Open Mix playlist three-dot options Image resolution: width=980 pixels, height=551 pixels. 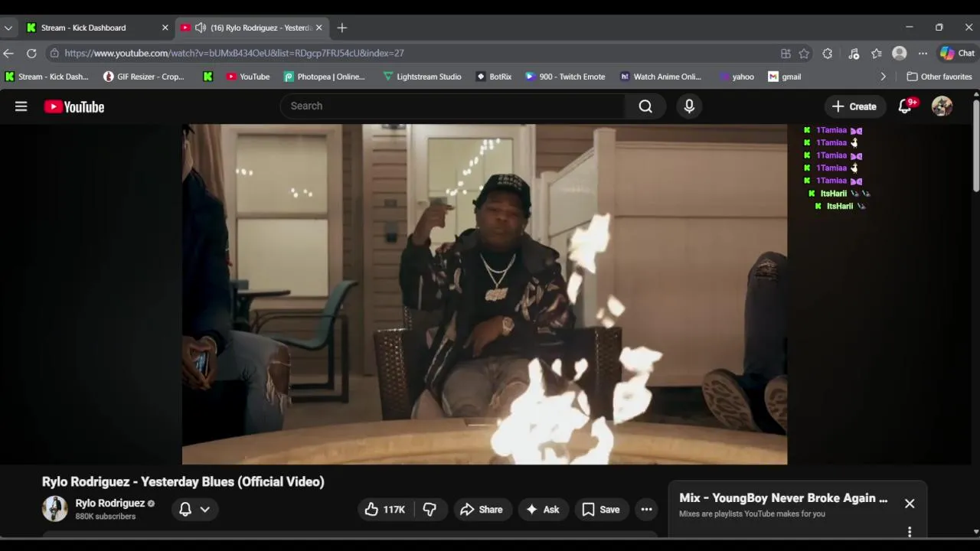pyautogui.click(x=910, y=531)
